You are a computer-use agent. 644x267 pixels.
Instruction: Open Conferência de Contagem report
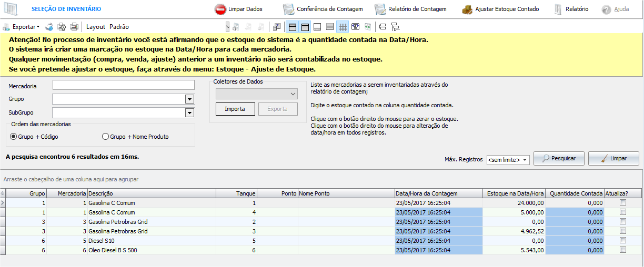[x=323, y=9]
